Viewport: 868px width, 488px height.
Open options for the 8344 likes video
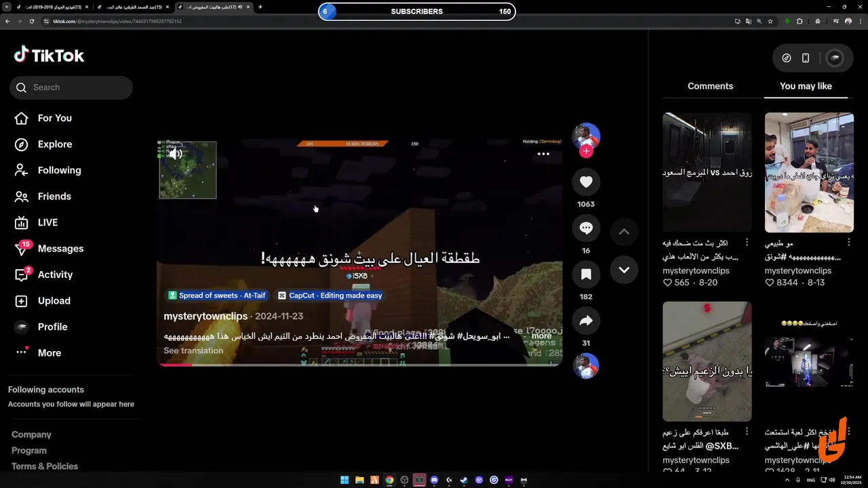point(849,243)
